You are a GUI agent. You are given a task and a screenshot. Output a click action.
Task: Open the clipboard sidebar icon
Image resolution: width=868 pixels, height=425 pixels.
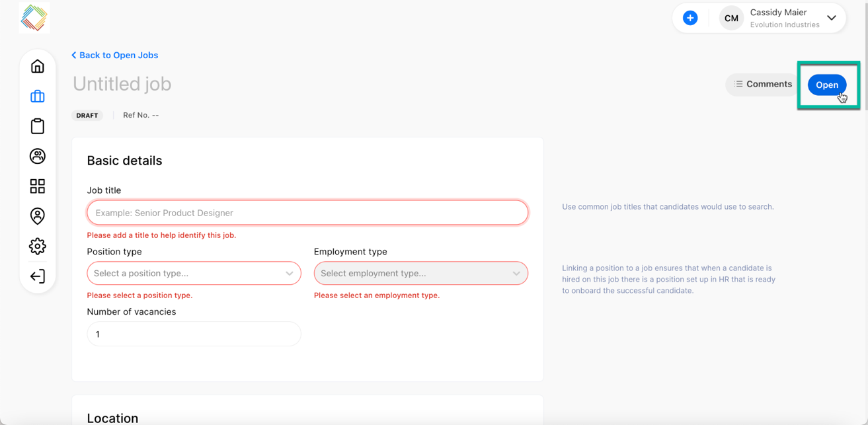[38, 126]
